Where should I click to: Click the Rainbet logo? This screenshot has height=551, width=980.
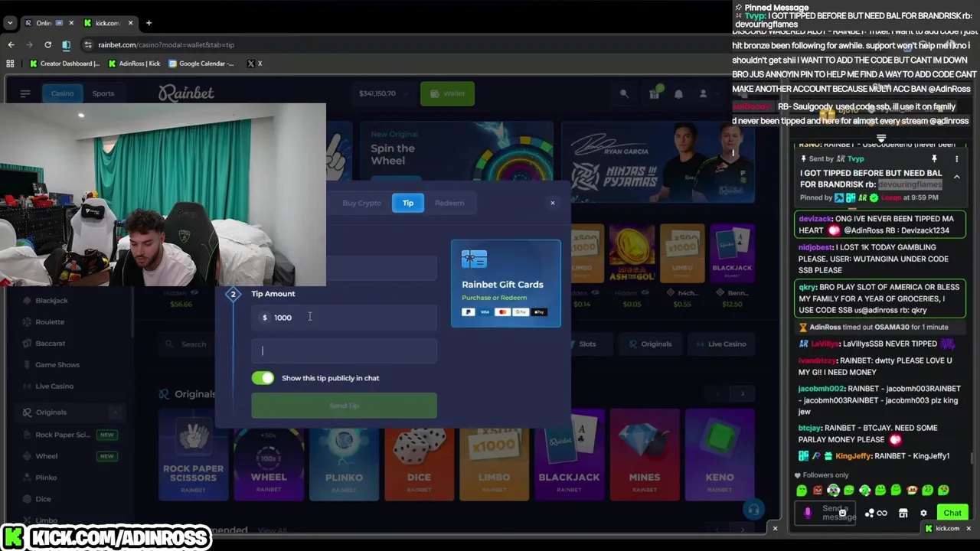click(186, 93)
